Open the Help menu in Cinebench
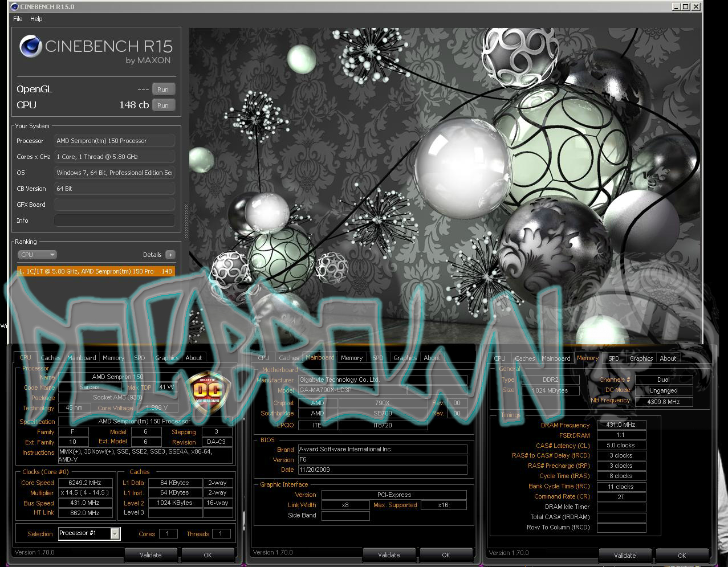728x567 pixels. tap(36, 19)
